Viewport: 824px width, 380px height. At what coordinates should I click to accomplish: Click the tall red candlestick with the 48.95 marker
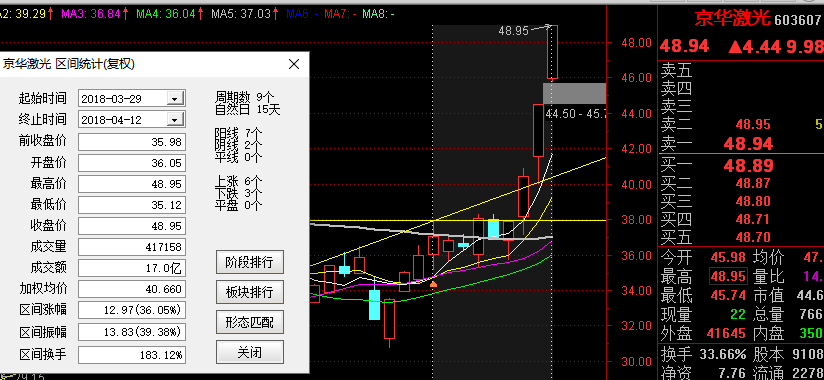552,52
